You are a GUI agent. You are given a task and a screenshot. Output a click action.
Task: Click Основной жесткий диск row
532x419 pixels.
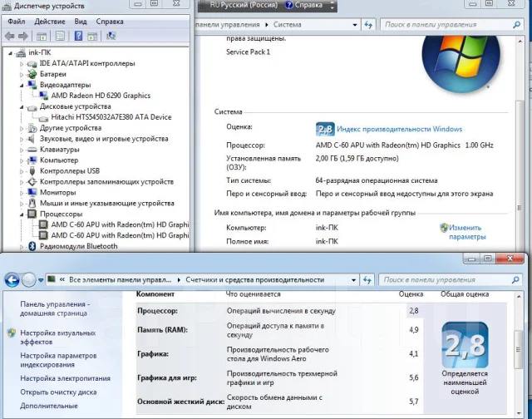click(x=278, y=402)
